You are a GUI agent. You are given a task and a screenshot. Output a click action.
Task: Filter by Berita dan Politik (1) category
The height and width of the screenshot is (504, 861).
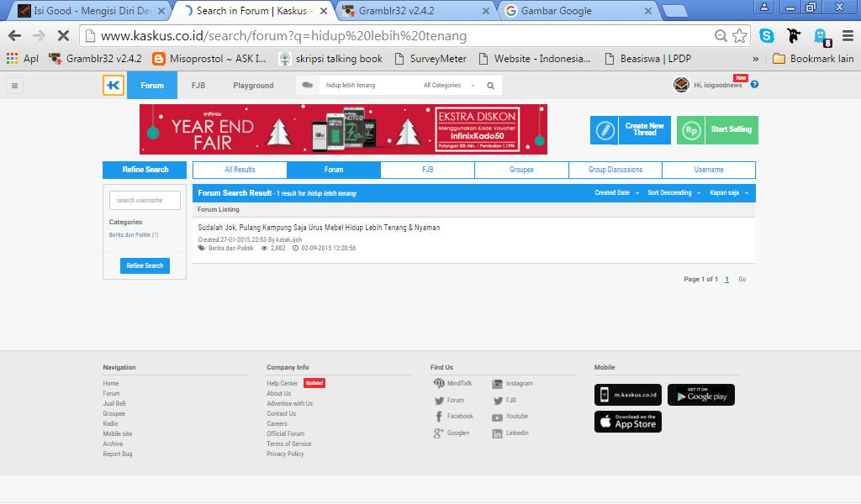click(134, 234)
